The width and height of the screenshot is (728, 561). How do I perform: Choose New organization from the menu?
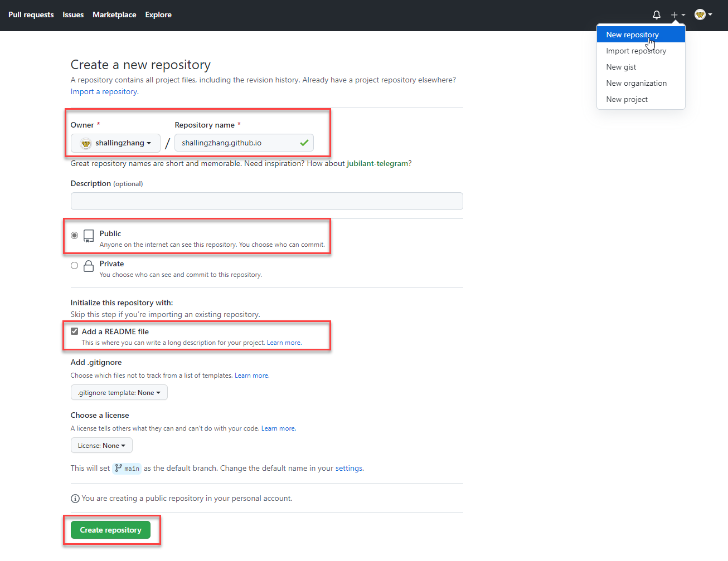pos(641,83)
